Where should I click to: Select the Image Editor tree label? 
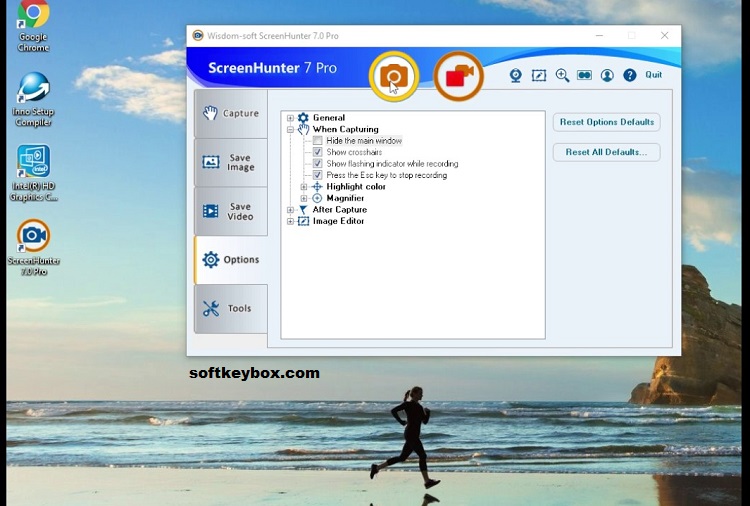338,221
